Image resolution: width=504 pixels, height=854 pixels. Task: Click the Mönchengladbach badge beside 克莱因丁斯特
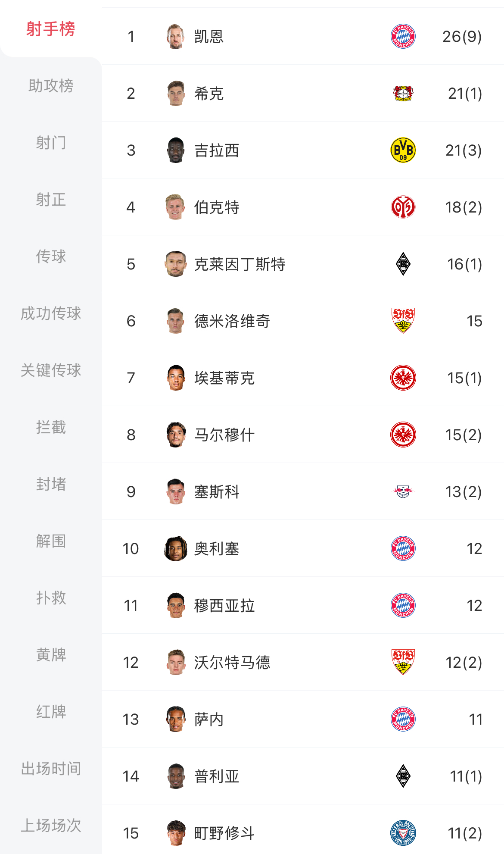coord(403,264)
